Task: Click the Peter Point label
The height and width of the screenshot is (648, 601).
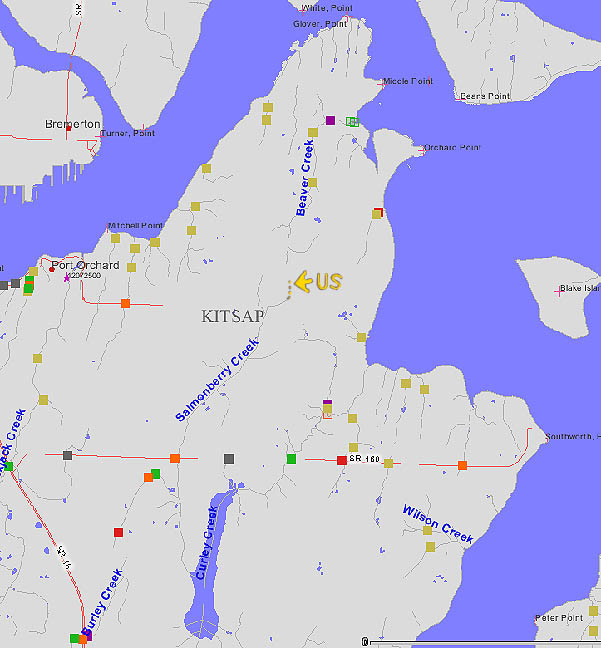Action: [x=559, y=618]
